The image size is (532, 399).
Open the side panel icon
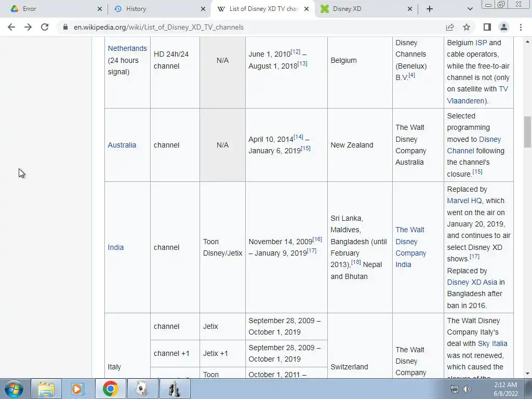coord(487,27)
